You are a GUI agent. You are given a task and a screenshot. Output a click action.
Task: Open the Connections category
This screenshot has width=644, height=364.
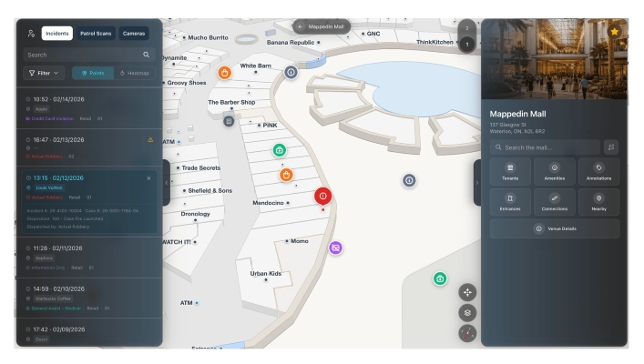(x=555, y=202)
